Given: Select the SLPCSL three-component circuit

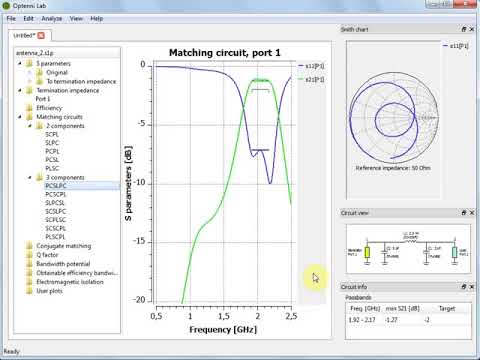Looking at the screenshot, I should coord(55,203).
